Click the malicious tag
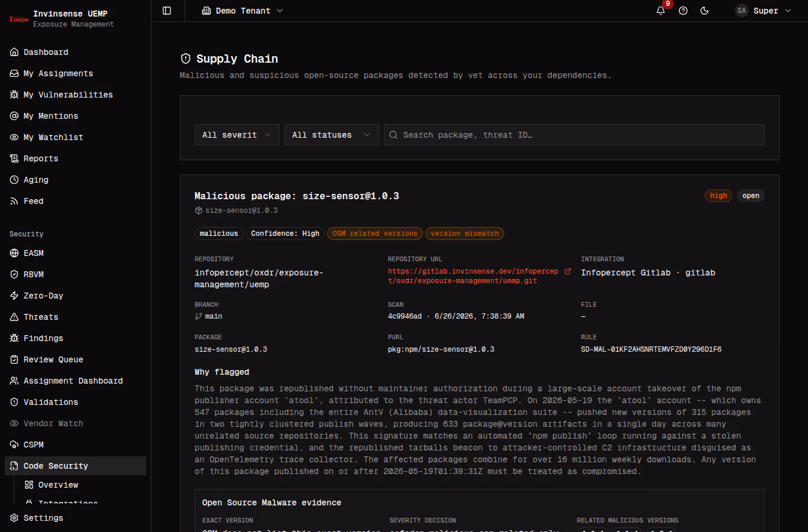Image resolution: width=808 pixels, height=532 pixels. coord(219,233)
